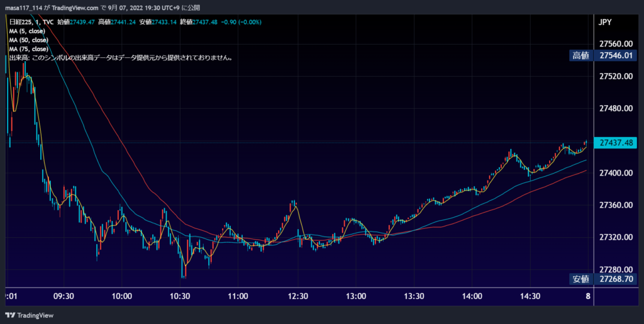Click the MA (5, close) indicator label
Image resolution: width=644 pixels, height=324 pixels.
[27, 31]
